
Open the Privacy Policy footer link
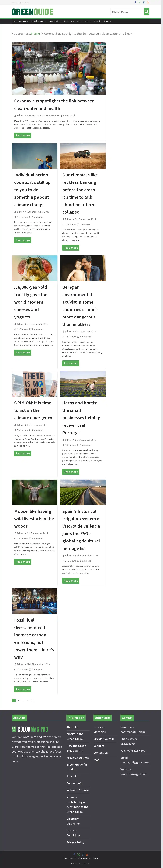[75, 842]
